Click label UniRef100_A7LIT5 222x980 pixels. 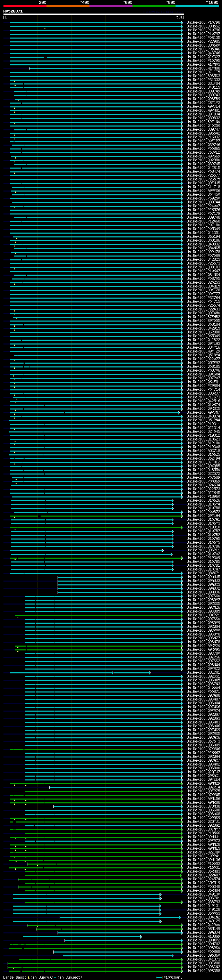203,72
